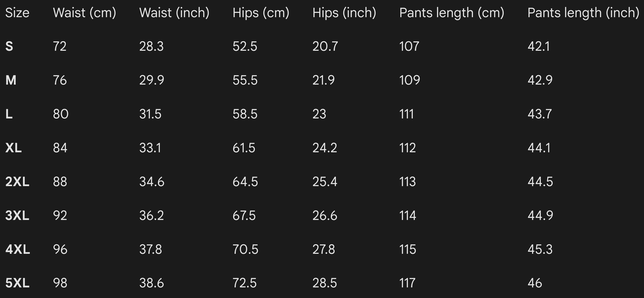Select the XL size row label
The image size is (644, 298).
coord(14,148)
